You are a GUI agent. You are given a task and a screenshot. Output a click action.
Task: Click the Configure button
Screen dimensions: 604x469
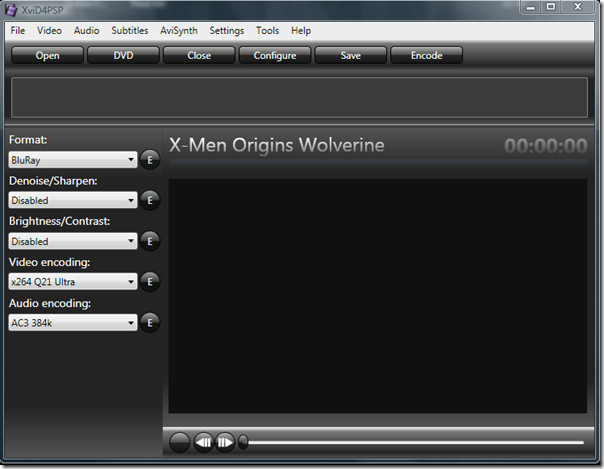coord(275,55)
